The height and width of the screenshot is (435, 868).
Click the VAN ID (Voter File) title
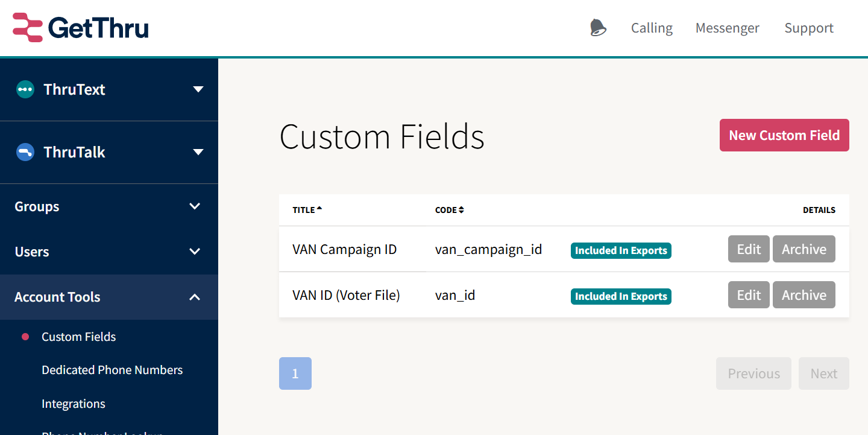tap(347, 295)
